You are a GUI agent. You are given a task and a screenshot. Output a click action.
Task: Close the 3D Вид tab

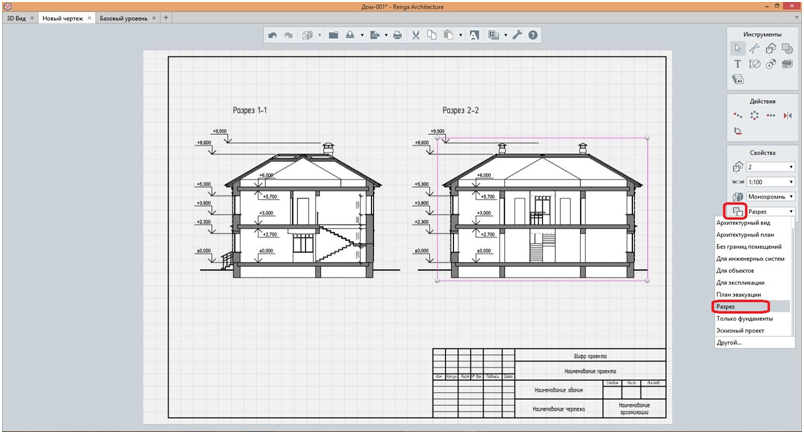(x=32, y=18)
